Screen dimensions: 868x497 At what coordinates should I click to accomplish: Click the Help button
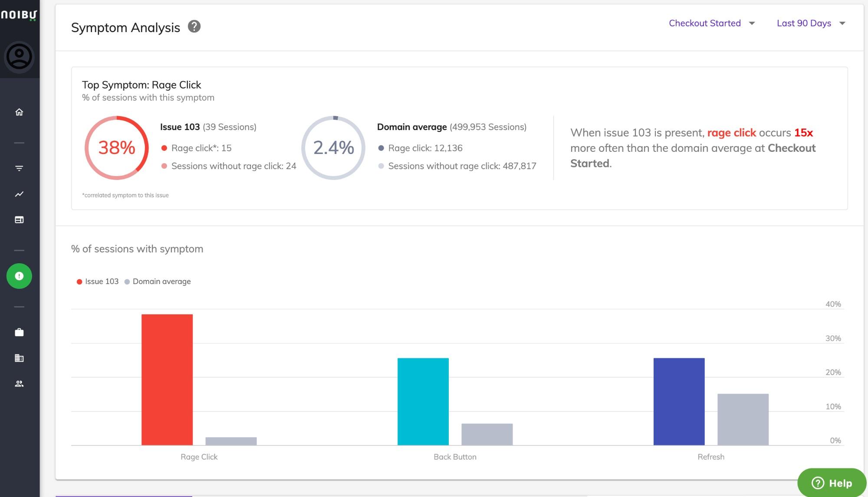pyautogui.click(x=832, y=483)
